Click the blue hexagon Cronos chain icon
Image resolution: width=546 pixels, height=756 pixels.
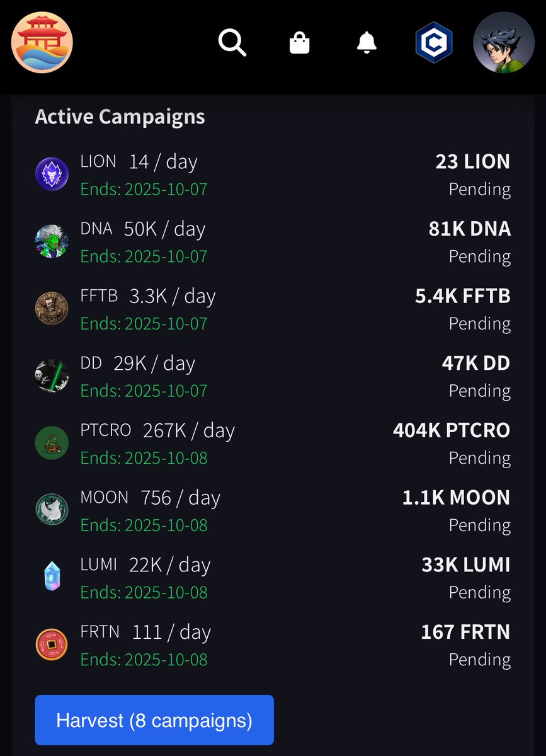coord(434,43)
